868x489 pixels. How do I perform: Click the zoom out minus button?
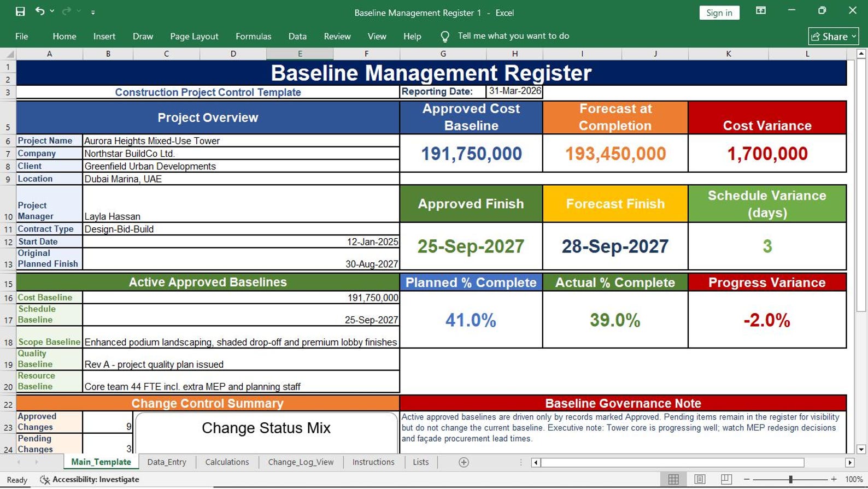[x=747, y=480]
